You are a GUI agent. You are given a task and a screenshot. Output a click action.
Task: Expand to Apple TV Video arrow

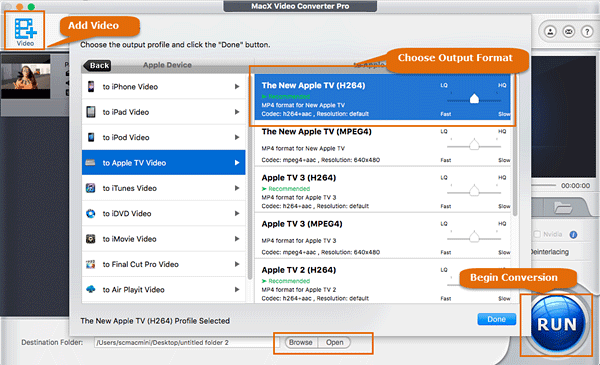coord(237,163)
